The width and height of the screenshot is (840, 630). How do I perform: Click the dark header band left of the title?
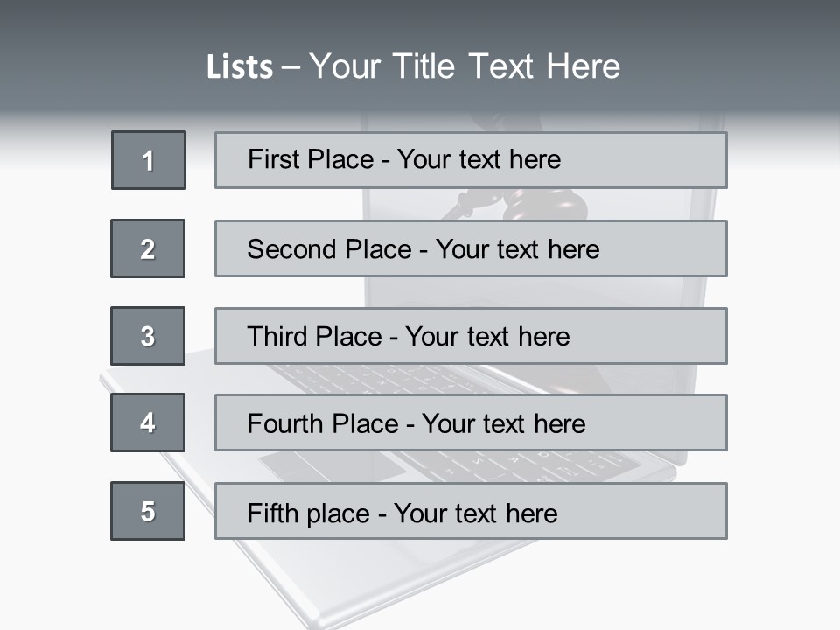coord(96,61)
